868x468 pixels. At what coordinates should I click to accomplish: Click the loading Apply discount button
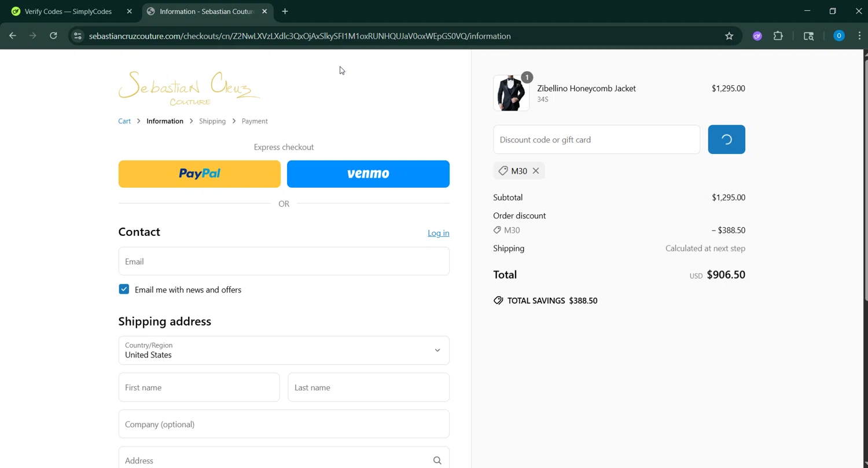point(726,140)
